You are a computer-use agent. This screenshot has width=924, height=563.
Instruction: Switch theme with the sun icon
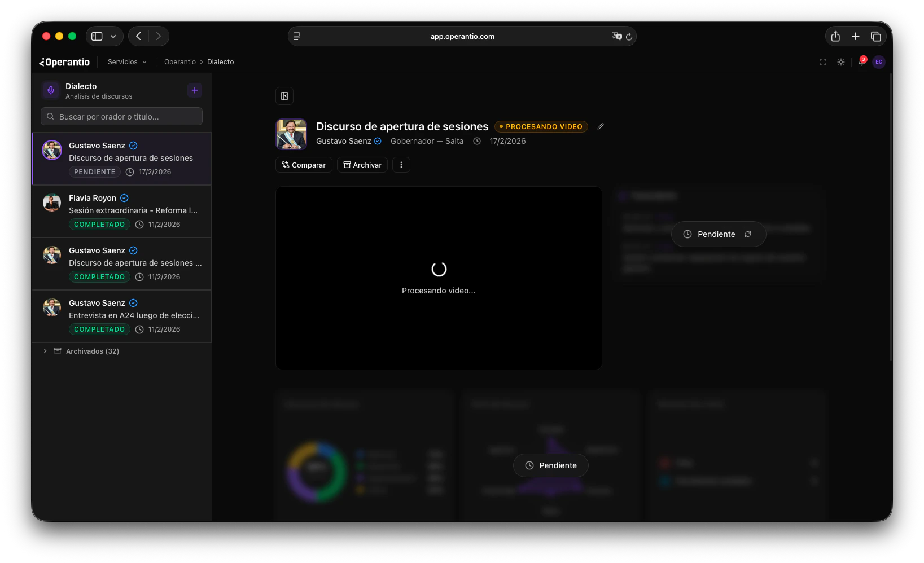pos(841,62)
